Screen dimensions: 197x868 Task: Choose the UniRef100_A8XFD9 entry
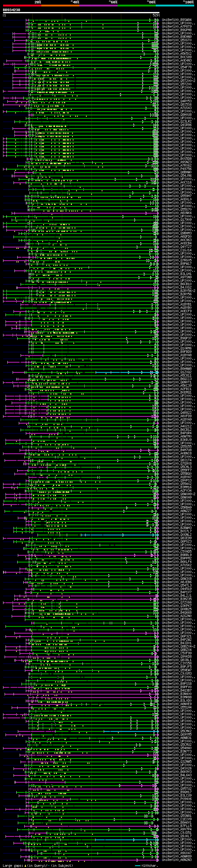click(x=177, y=416)
